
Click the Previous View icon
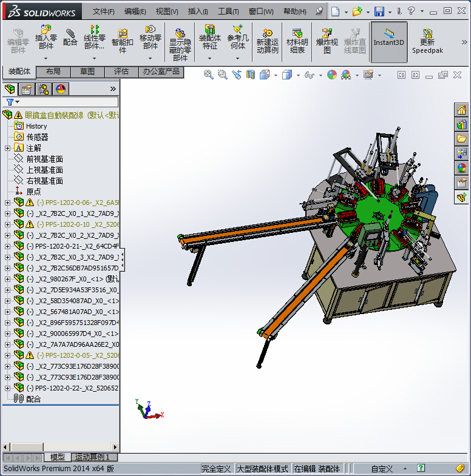click(237, 75)
